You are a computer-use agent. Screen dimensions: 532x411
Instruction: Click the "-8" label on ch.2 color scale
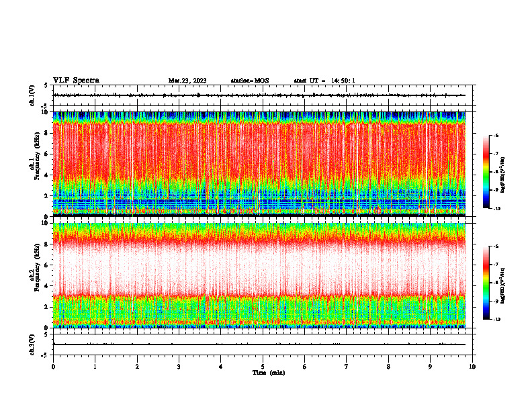coord(496,283)
